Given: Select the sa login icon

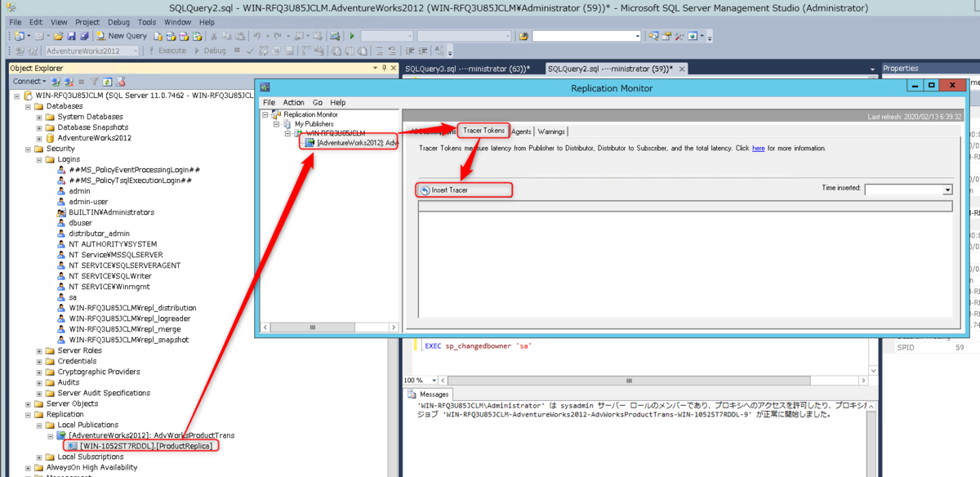Looking at the screenshot, I should click(x=61, y=296).
